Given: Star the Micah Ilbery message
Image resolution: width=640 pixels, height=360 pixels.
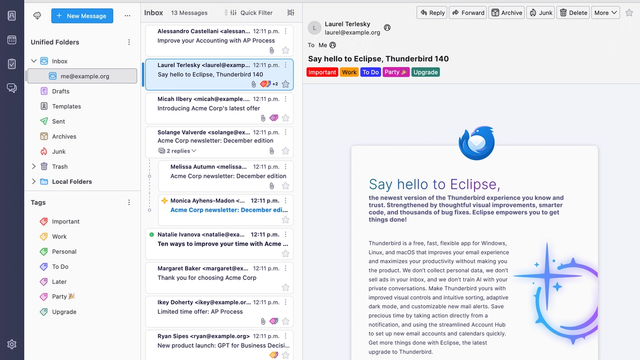Looking at the screenshot, I should [285, 118].
